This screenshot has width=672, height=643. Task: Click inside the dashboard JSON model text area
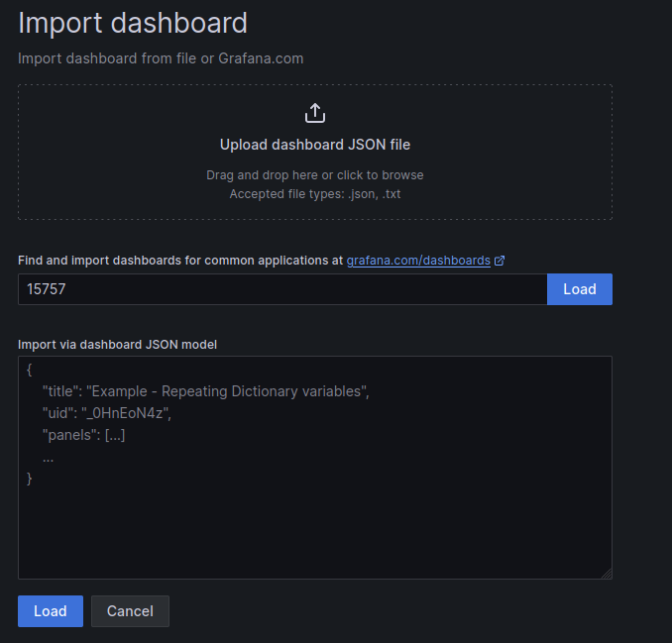click(x=315, y=468)
